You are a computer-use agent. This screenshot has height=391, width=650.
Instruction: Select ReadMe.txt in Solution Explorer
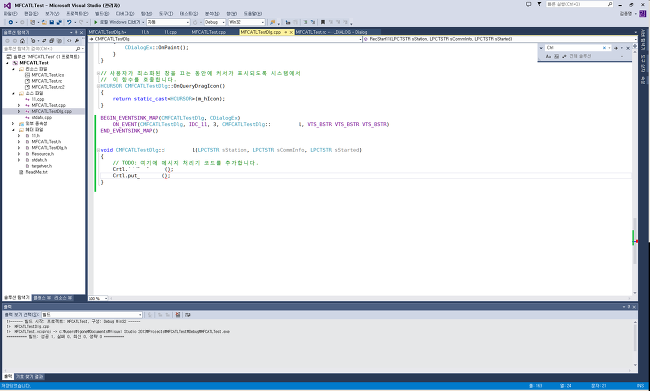click(36, 172)
